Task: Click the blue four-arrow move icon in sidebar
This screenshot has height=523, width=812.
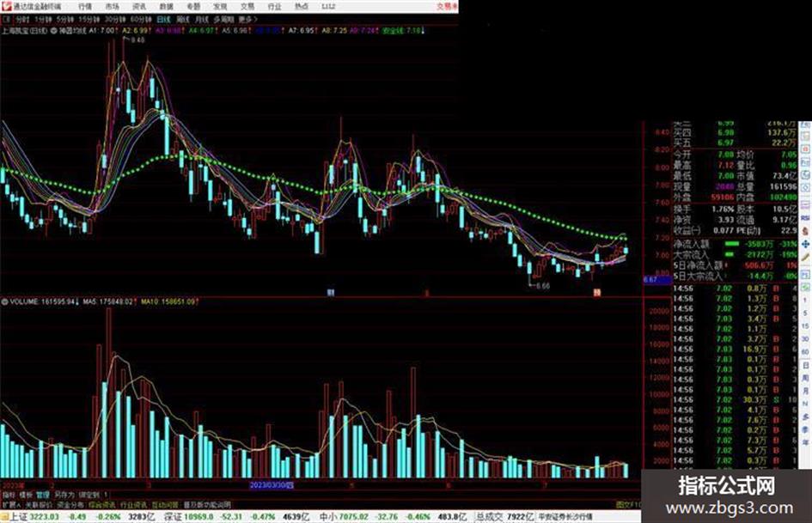Action: (805, 244)
